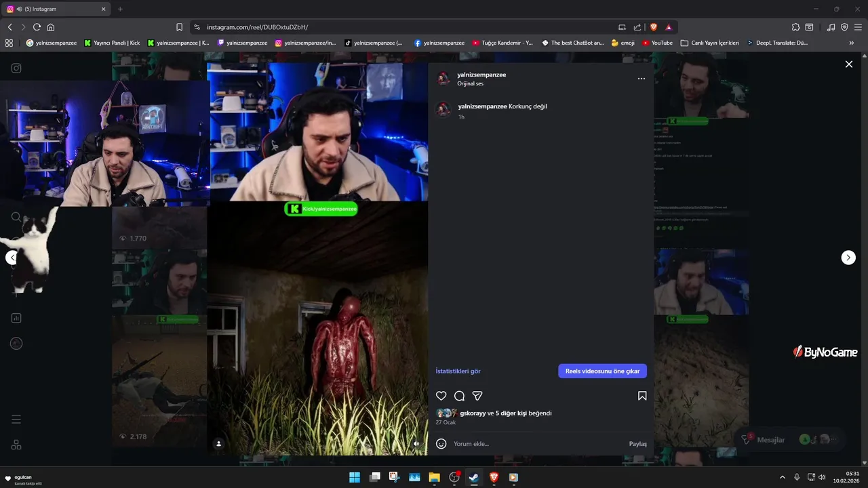Bookmark this page icon in the address bar

point(179,27)
